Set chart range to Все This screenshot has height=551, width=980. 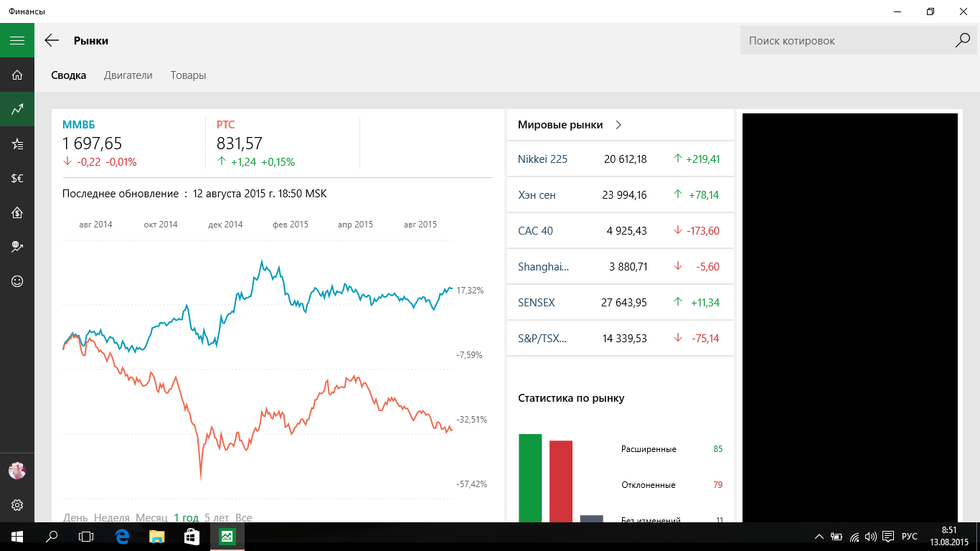pyautogui.click(x=243, y=517)
